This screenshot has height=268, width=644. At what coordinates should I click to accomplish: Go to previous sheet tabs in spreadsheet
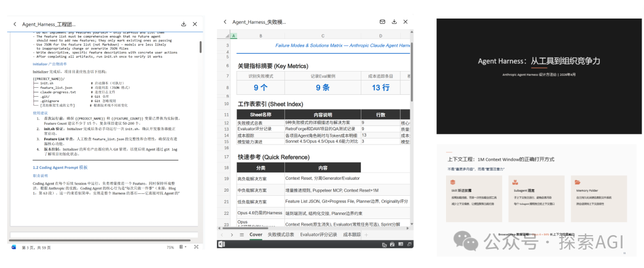click(x=222, y=235)
